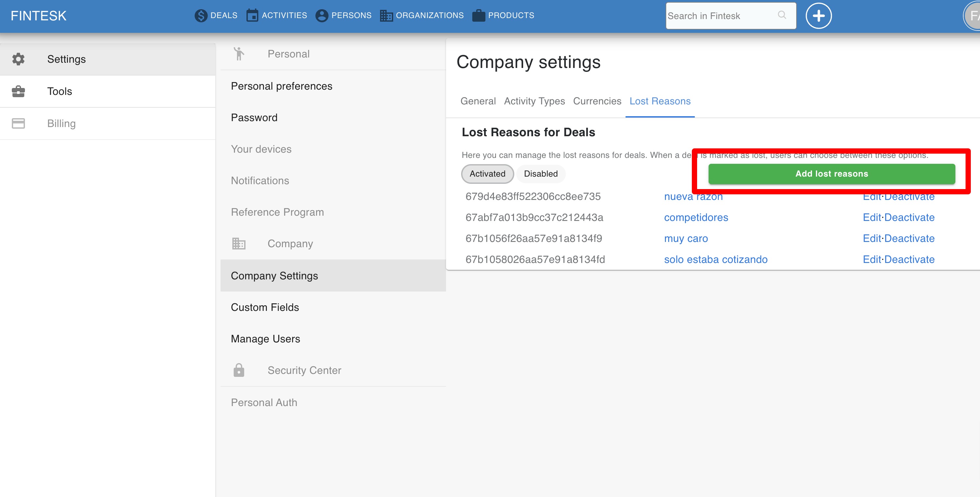Click the Personal section heading label
Screen dimensions: 980x497
click(x=288, y=54)
